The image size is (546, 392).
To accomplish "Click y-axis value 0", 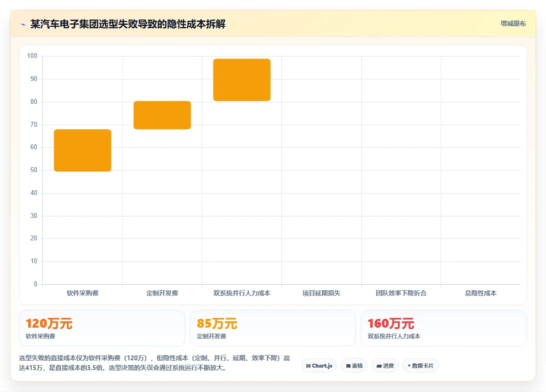I will (x=36, y=284).
